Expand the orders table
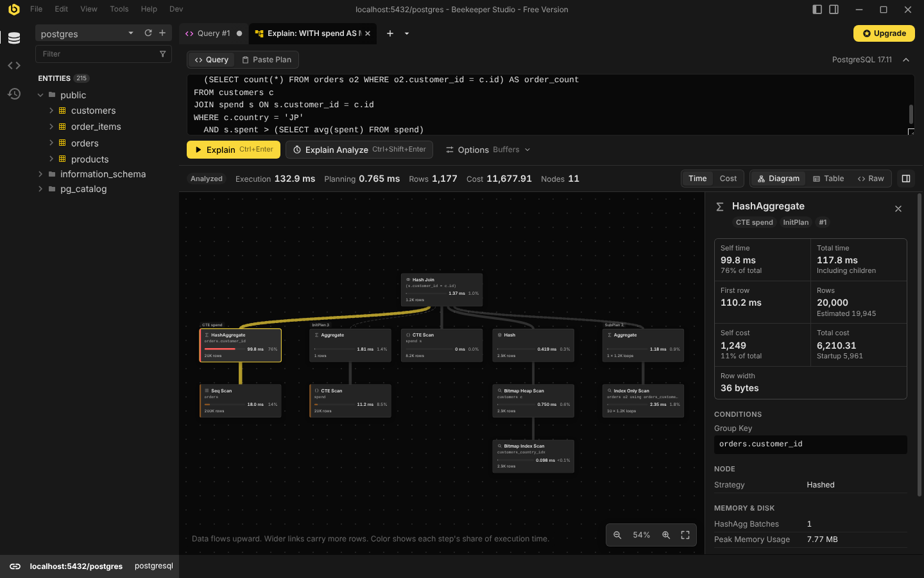This screenshot has height=578, width=924. (51, 143)
